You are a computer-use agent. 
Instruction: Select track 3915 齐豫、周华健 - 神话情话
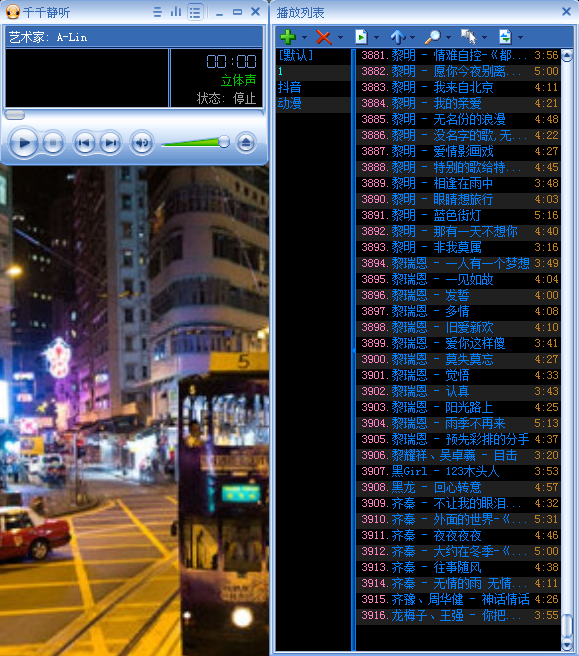(459, 599)
